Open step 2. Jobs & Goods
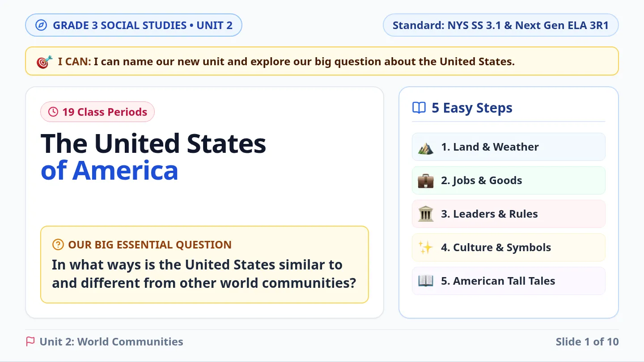644x362 pixels. [508, 181]
